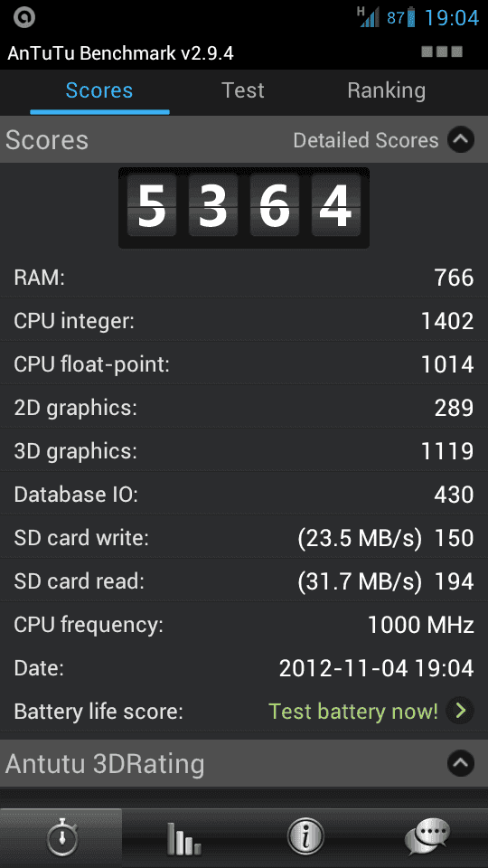Tap the total score 5364 counter
Image resolution: width=488 pixels, height=868 pixels.
coord(244,208)
